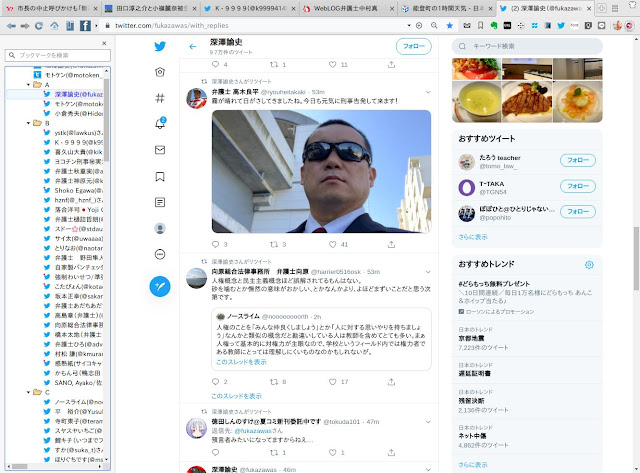Like the sunglasses selfie tweet
640x473 pixels.
coord(333,244)
